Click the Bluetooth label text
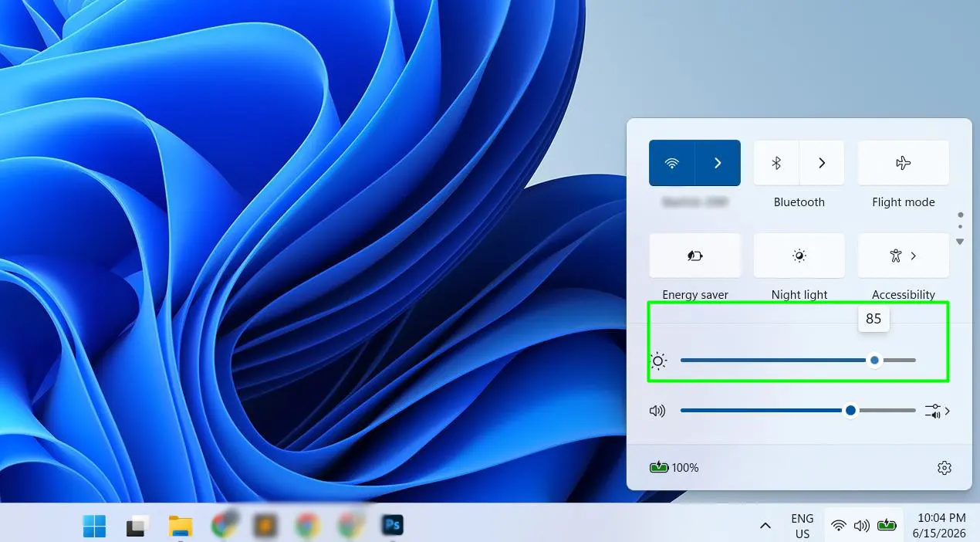Screen dimensions: 980x542 [x=799, y=202]
